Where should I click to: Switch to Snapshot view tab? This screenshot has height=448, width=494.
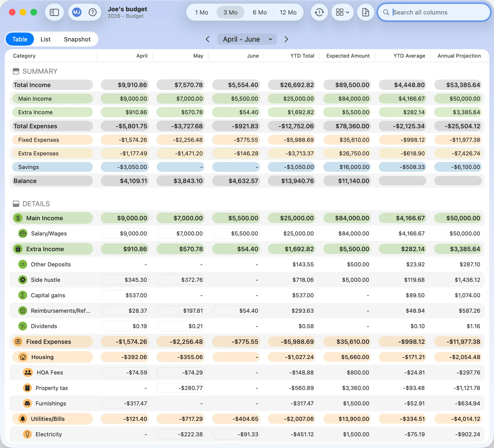tap(77, 39)
